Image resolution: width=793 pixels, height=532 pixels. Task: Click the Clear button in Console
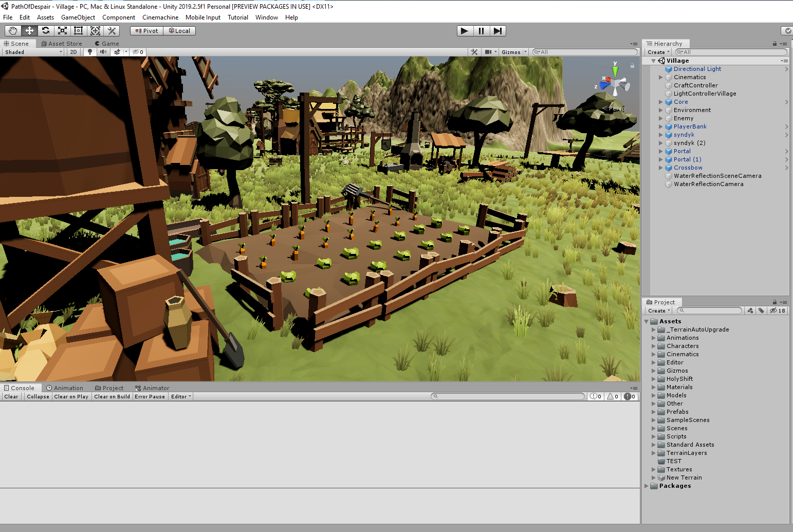pyautogui.click(x=11, y=396)
